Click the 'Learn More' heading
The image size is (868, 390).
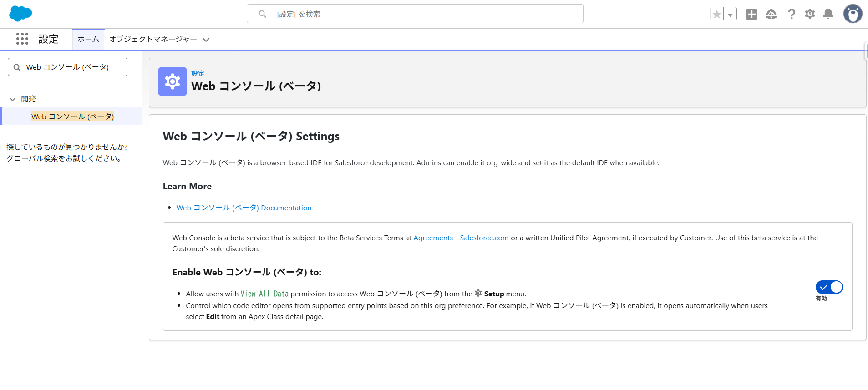pyautogui.click(x=187, y=186)
